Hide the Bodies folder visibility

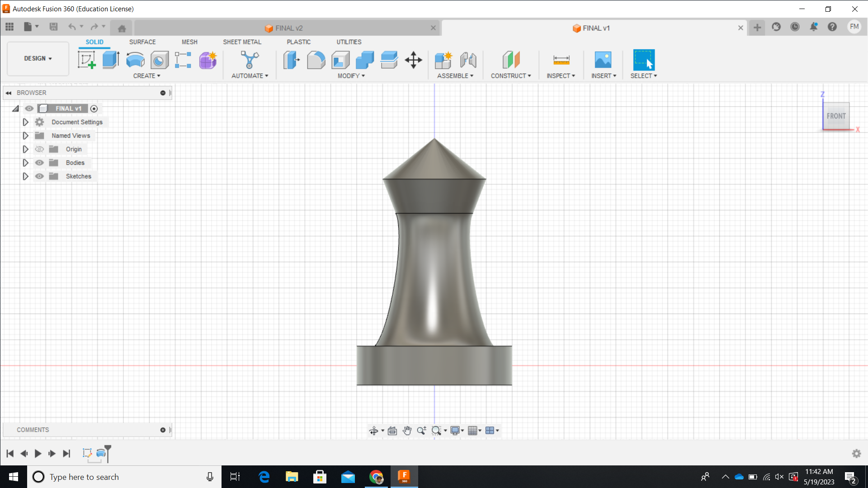coord(39,162)
